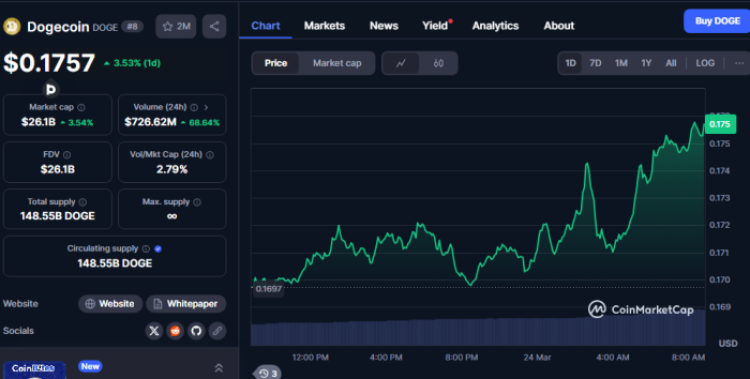Open the Analytics tab
The image size is (750, 379).
click(496, 26)
